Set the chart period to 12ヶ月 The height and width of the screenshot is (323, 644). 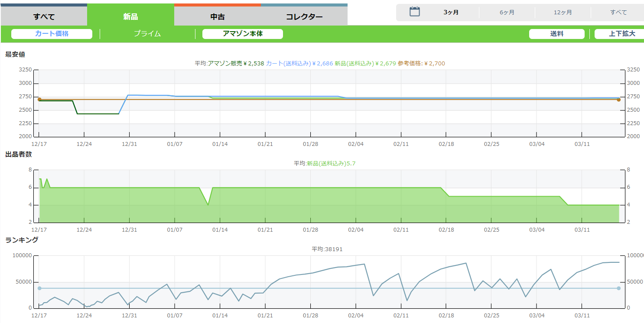coord(563,13)
